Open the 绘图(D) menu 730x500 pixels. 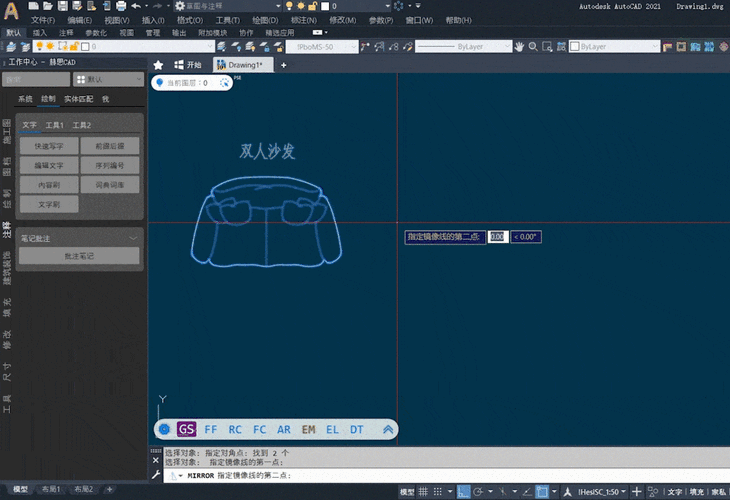266,20
